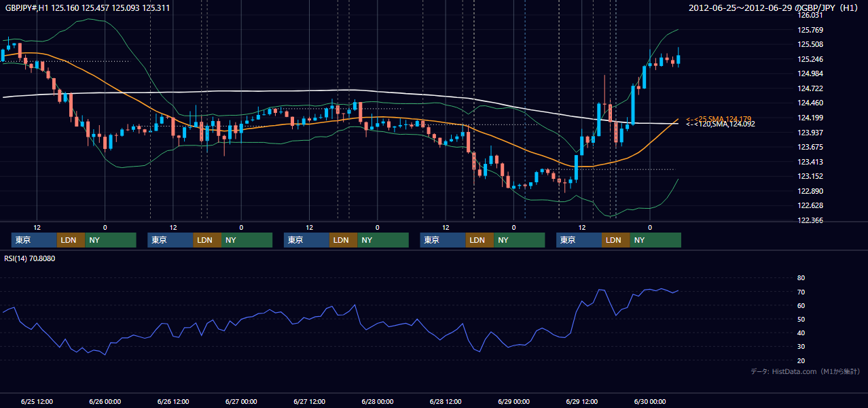Image resolution: width=868 pixels, height=408 pixels.
Task: Click price axis value 125.508
Action: [x=810, y=44]
